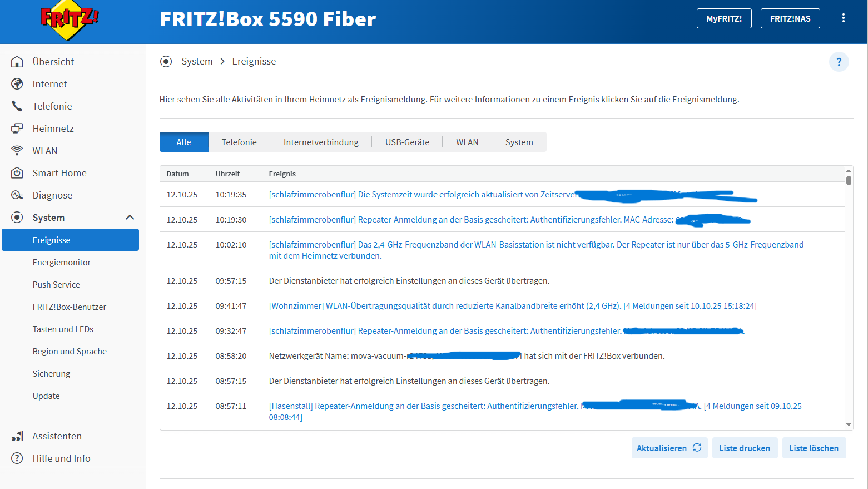Click the 09:57:15 Dienstanbieter event text
The width and height of the screenshot is (868, 489).
[x=409, y=281]
